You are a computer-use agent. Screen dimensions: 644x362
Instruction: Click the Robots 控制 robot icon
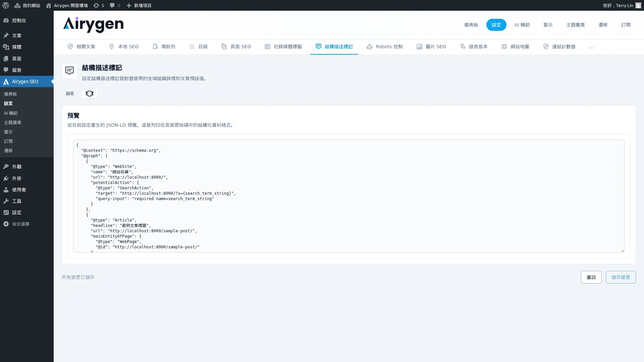[x=369, y=47]
